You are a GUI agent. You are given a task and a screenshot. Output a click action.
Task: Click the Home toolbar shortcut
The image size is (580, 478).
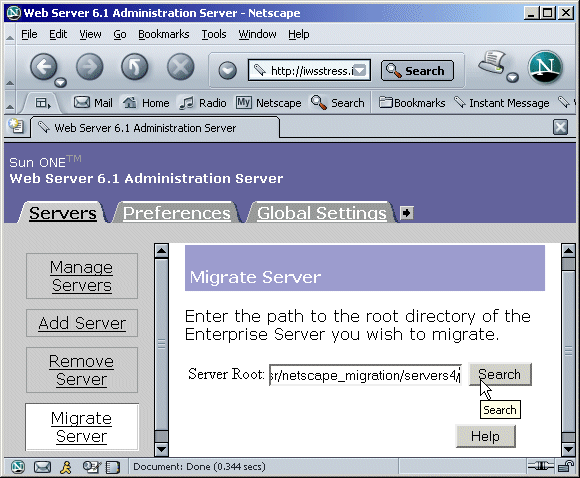tap(146, 102)
